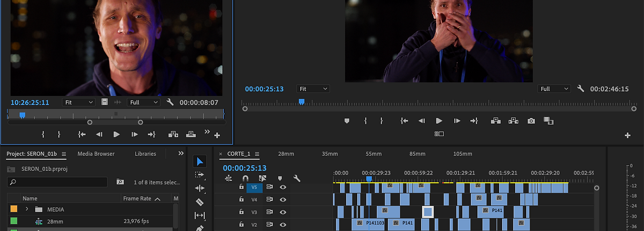Click Drag Audio Only waveform icon

[x=118, y=102]
